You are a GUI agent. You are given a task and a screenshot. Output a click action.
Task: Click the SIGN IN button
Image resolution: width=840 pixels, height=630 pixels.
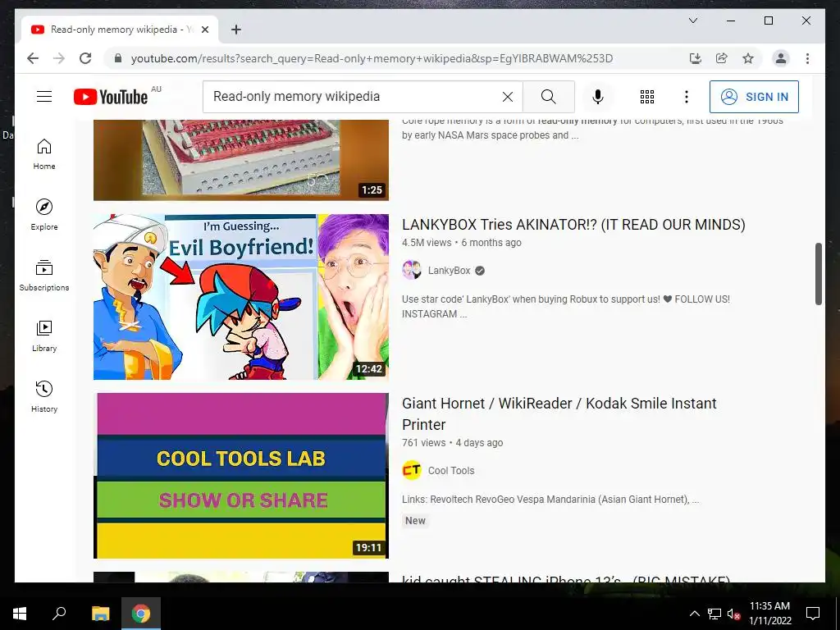coord(754,97)
